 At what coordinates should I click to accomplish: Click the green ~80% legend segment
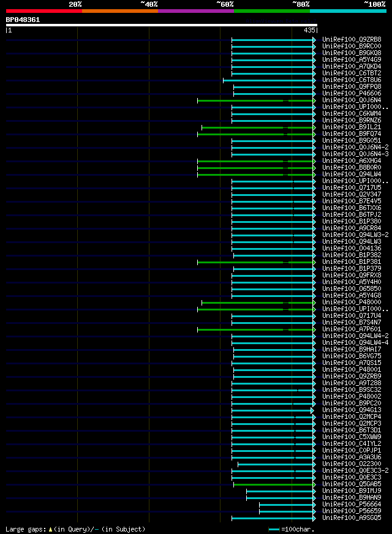[272, 11]
